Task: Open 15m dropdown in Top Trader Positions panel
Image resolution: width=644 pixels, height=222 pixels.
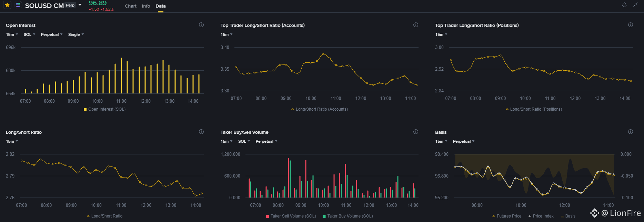Action: pyautogui.click(x=441, y=34)
